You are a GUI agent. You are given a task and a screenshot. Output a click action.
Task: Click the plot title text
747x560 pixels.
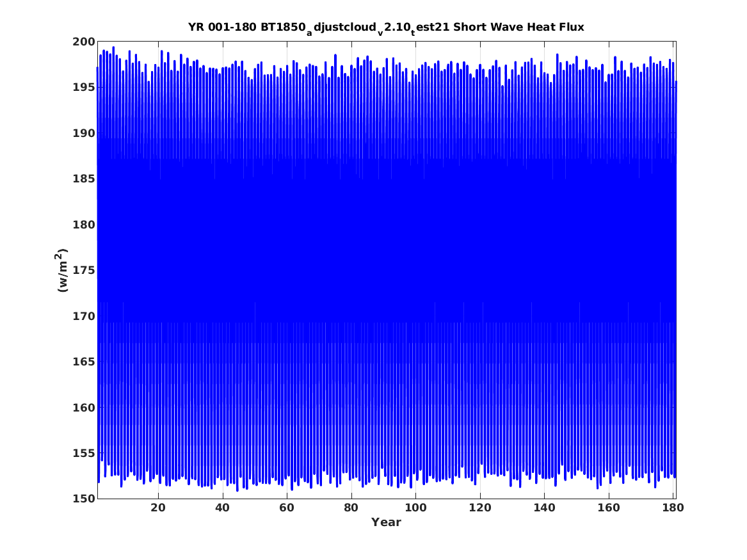[386, 28]
